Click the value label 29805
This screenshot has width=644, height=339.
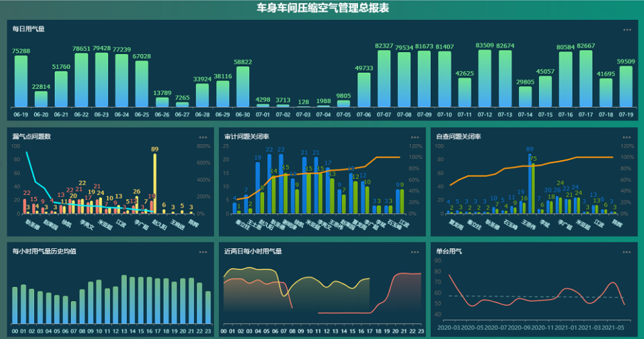(526, 82)
